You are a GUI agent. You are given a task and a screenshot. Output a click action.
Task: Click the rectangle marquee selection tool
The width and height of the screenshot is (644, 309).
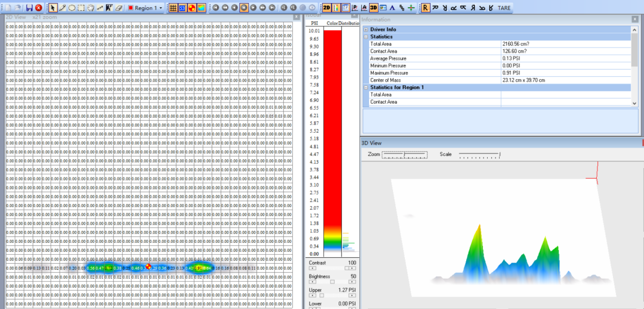point(81,8)
